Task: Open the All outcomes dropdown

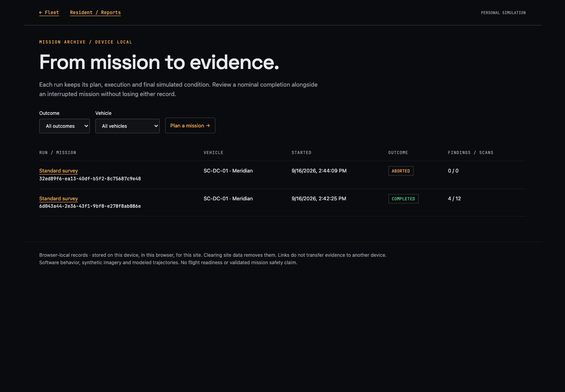Action: click(x=64, y=126)
